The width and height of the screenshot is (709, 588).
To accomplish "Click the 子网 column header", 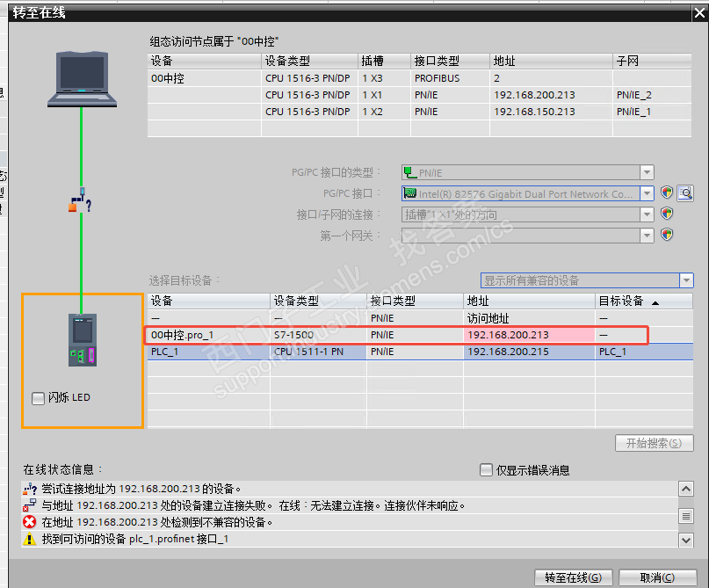I will click(652, 61).
